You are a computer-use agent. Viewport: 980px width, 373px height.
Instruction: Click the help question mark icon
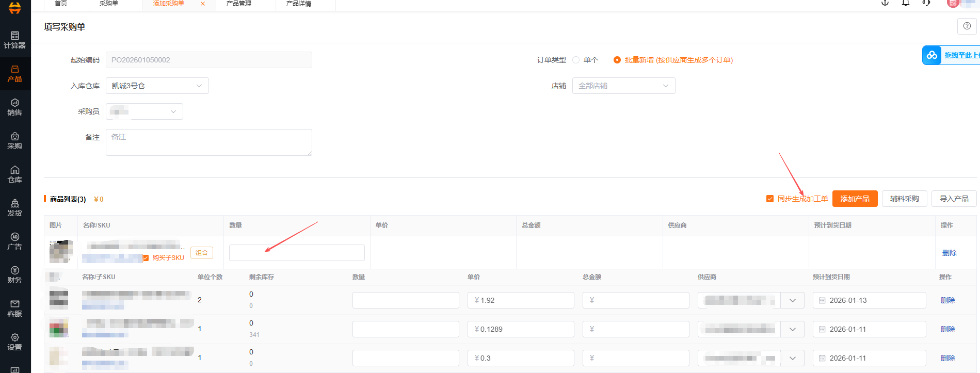pos(967,26)
